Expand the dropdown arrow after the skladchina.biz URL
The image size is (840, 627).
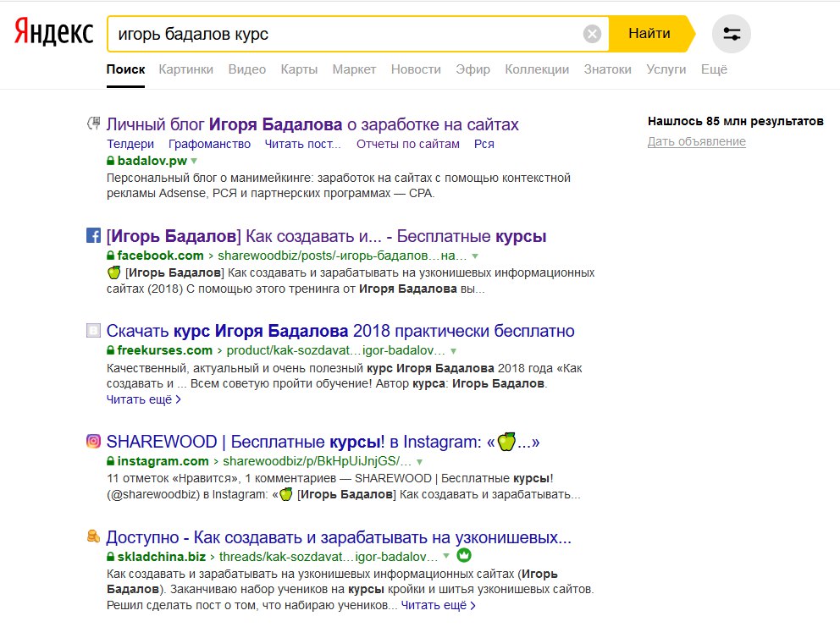[446, 556]
